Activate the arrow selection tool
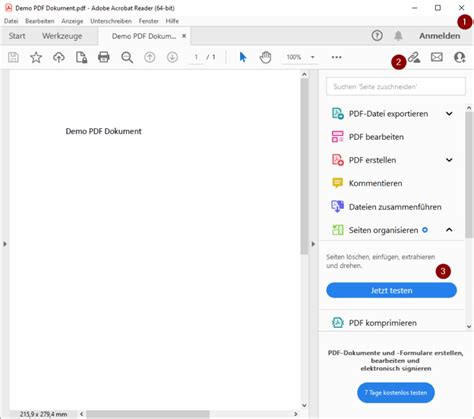The width and height of the screenshot is (474, 419). click(x=243, y=57)
